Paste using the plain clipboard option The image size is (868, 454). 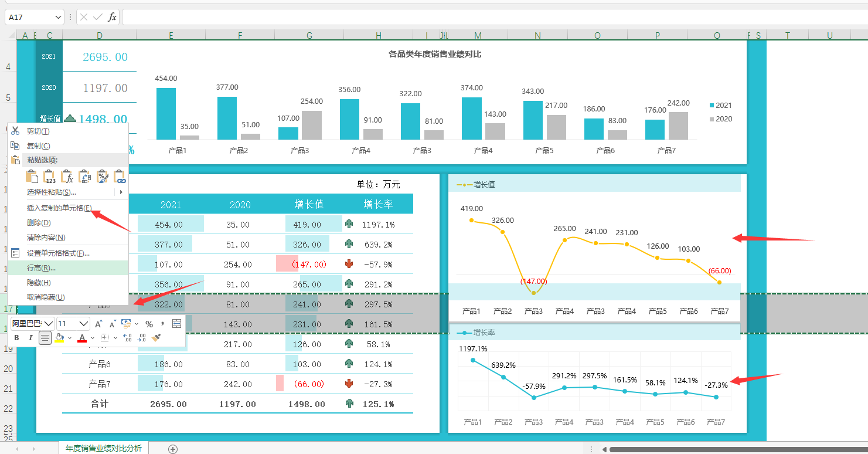[x=32, y=177]
